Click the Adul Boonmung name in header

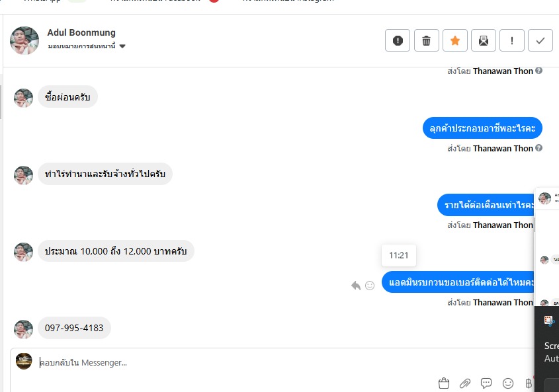81,32
